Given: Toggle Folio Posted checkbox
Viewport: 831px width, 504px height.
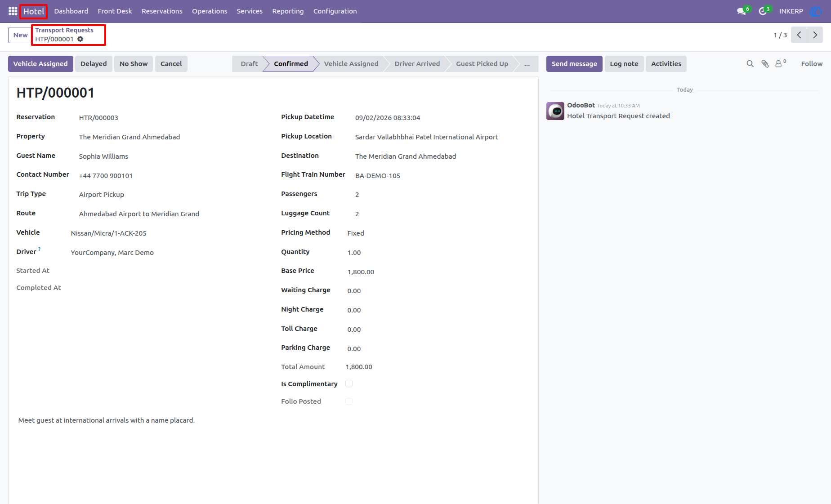Looking at the screenshot, I should coord(349,401).
